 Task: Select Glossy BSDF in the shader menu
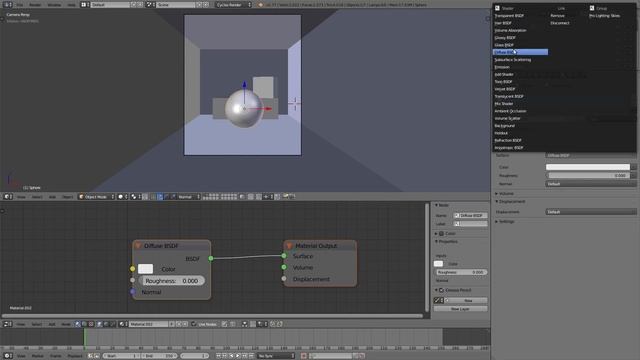point(505,38)
